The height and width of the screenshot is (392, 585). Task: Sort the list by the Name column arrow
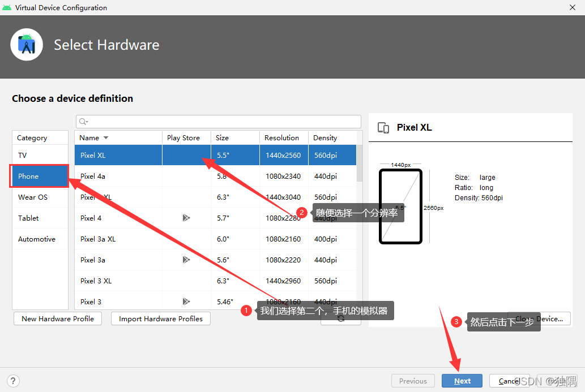coord(106,137)
